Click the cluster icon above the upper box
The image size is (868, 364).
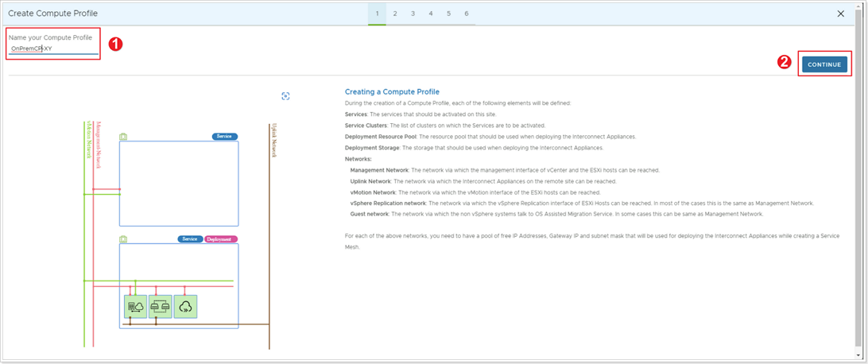click(x=123, y=137)
